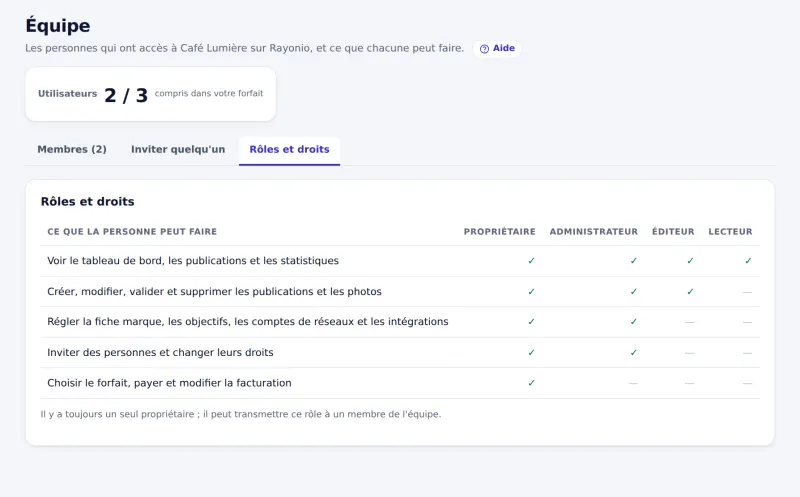
Task: Click 'Ce que la personne peut faire' header
Action: (132, 232)
